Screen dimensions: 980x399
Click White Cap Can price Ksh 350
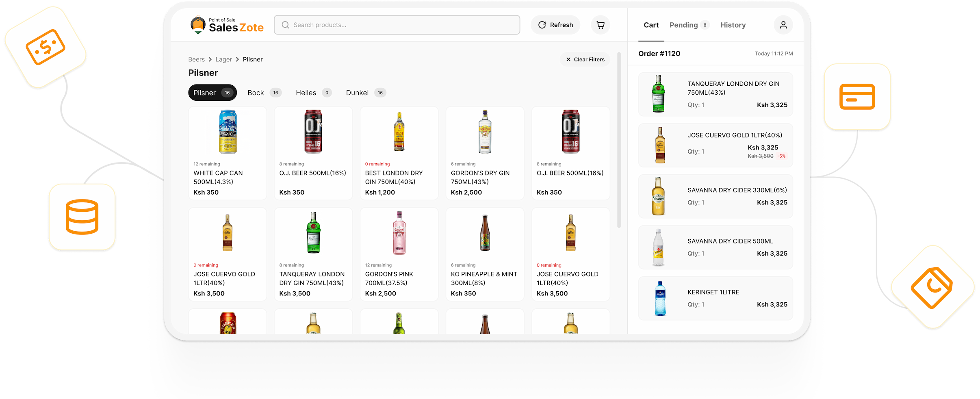pyautogui.click(x=206, y=192)
